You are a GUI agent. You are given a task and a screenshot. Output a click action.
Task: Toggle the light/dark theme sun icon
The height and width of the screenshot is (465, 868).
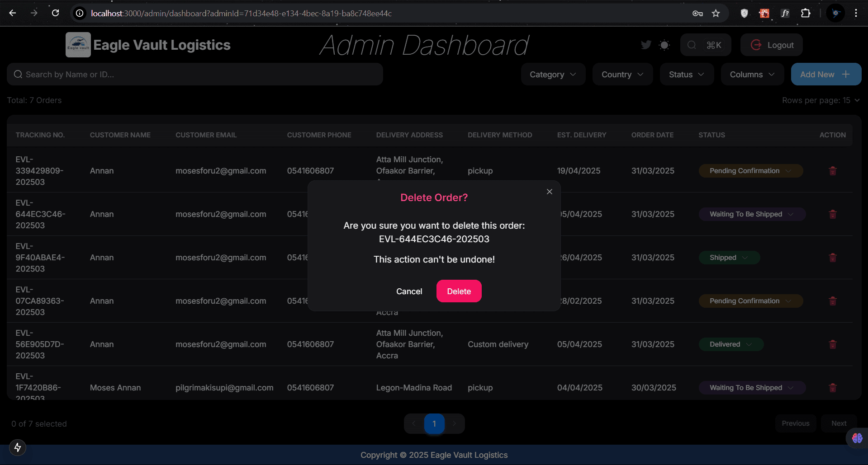pos(664,45)
